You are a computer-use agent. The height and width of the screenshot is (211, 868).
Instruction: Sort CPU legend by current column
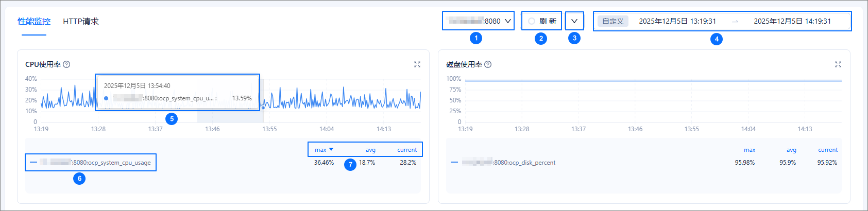tap(407, 150)
